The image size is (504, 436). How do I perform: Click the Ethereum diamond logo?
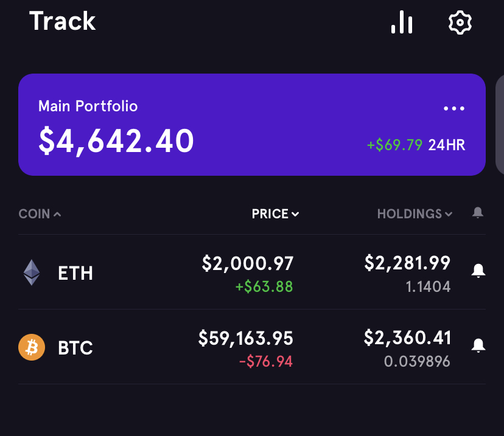tap(32, 272)
